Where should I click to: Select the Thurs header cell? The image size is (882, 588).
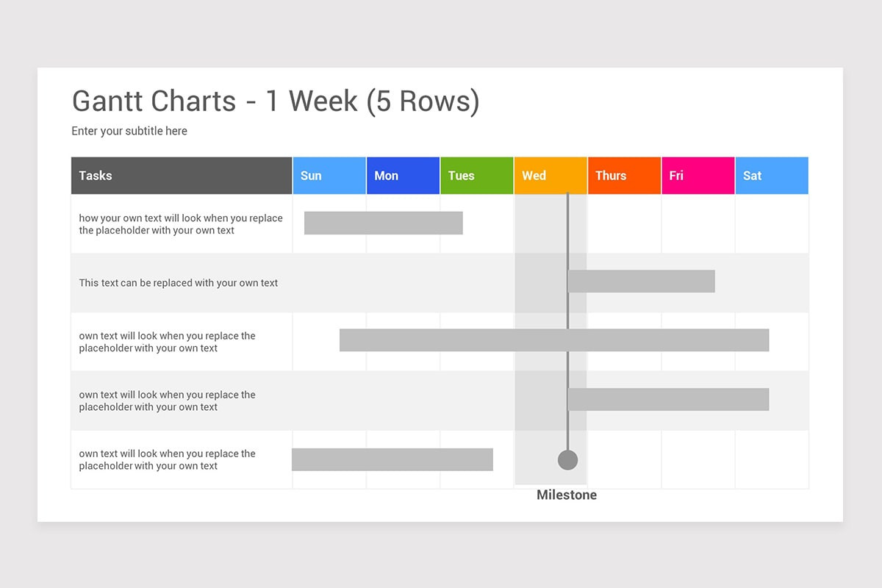624,176
